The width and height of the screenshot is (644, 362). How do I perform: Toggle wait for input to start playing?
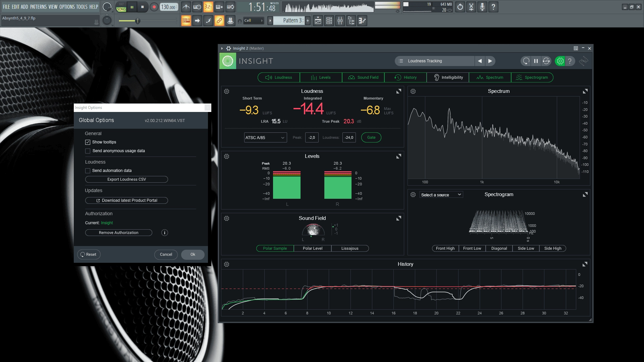pyautogui.click(x=197, y=7)
